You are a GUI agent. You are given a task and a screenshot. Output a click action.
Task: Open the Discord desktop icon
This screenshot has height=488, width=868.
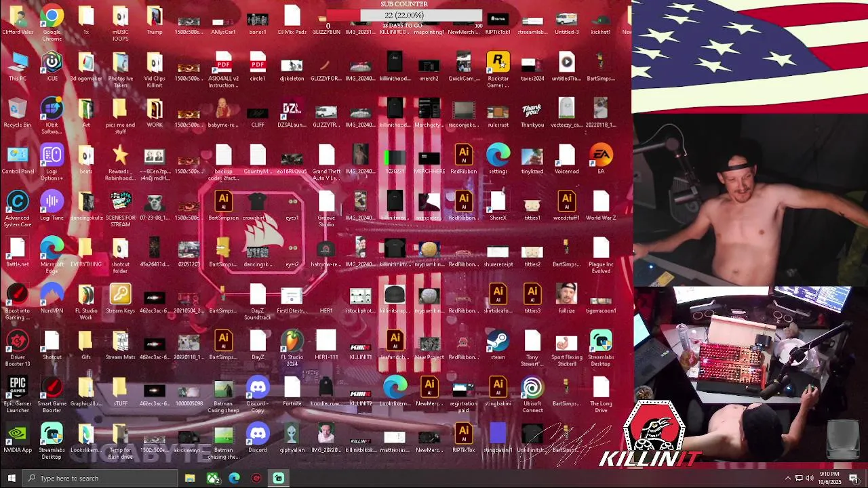[257, 434]
